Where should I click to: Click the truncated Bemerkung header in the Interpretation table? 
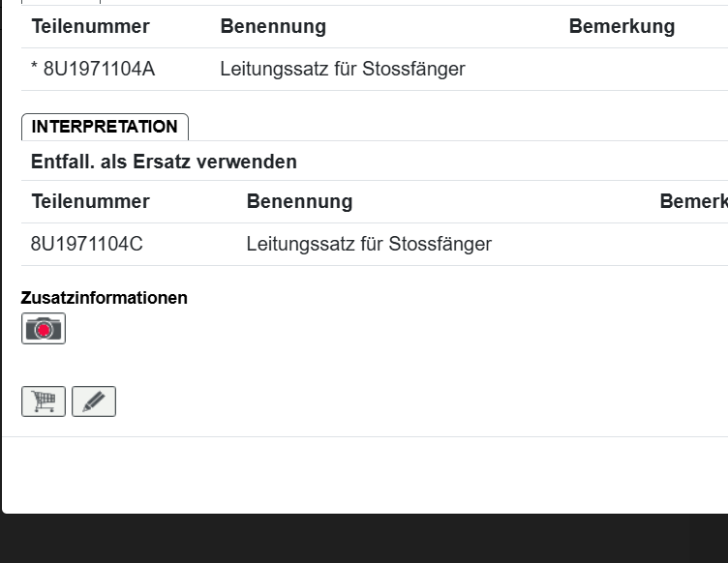[x=693, y=201]
